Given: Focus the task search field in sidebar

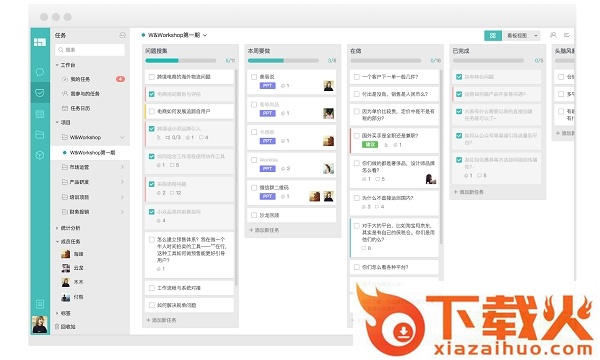Looking at the screenshot, I should (x=90, y=50).
